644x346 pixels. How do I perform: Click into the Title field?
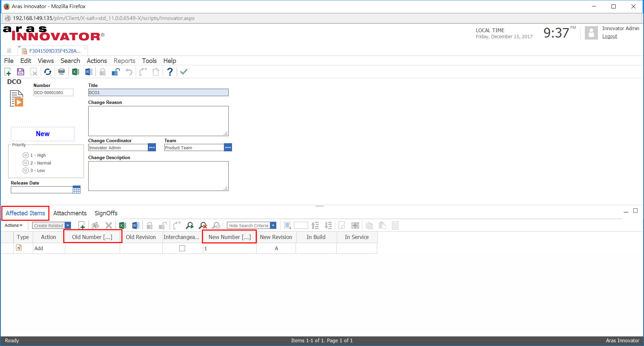click(158, 92)
